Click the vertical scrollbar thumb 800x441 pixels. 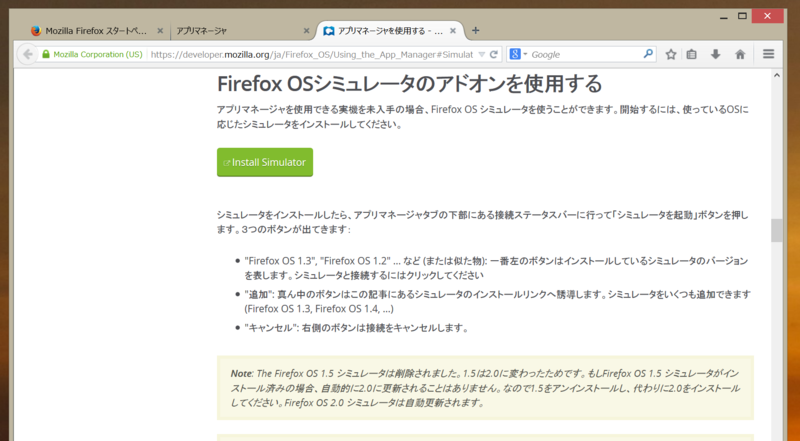(x=777, y=230)
